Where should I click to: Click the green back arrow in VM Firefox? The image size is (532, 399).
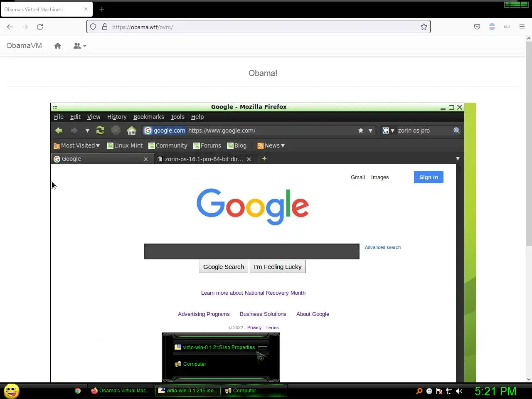(59, 131)
